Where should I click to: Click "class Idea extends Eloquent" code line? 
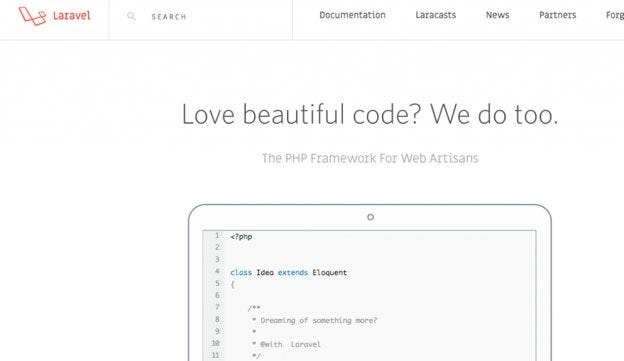coord(289,273)
